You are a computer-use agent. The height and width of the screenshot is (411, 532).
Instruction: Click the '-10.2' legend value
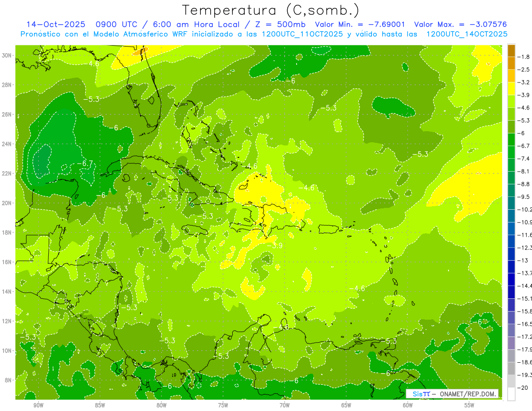coord(525,209)
